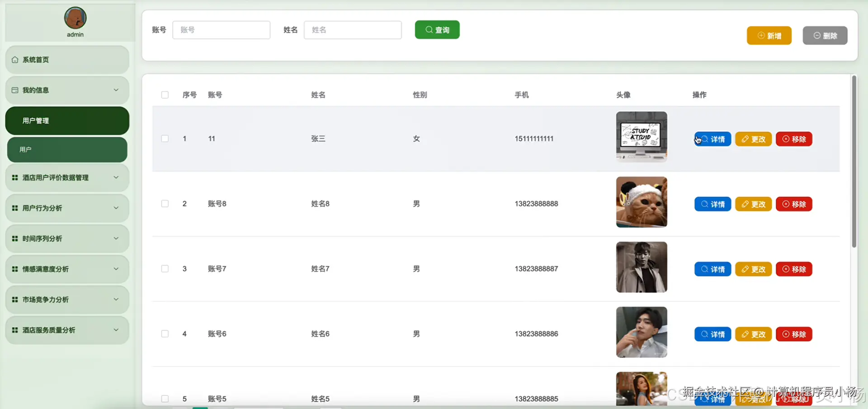Click the phone number 15111111111
Screen dimensions: 868x409
(534, 139)
